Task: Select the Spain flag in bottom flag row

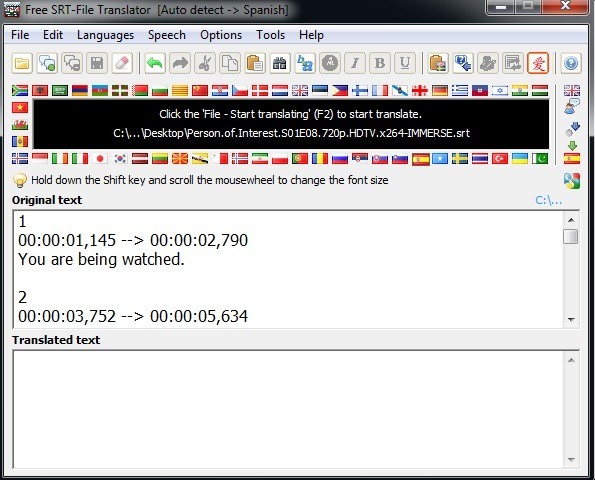Action: click(420, 159)
